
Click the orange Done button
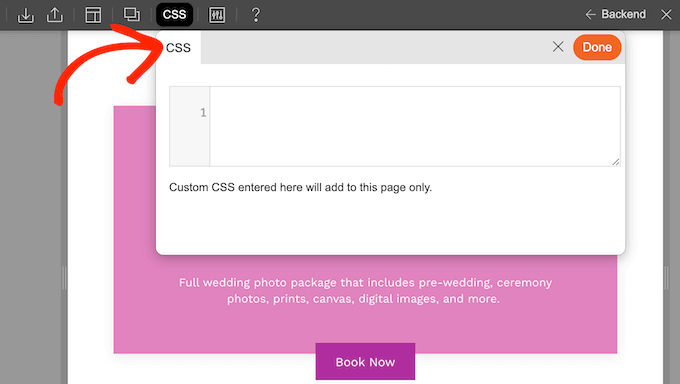tap(597, 47)
